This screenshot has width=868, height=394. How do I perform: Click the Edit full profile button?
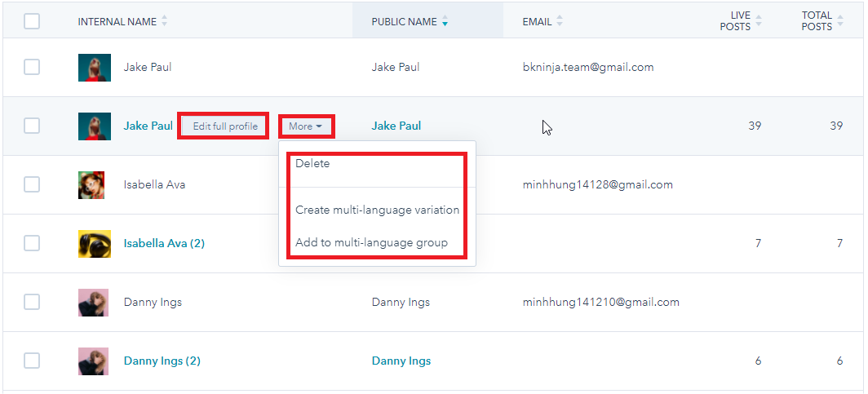pyautogui.click(x=224, y=126)
